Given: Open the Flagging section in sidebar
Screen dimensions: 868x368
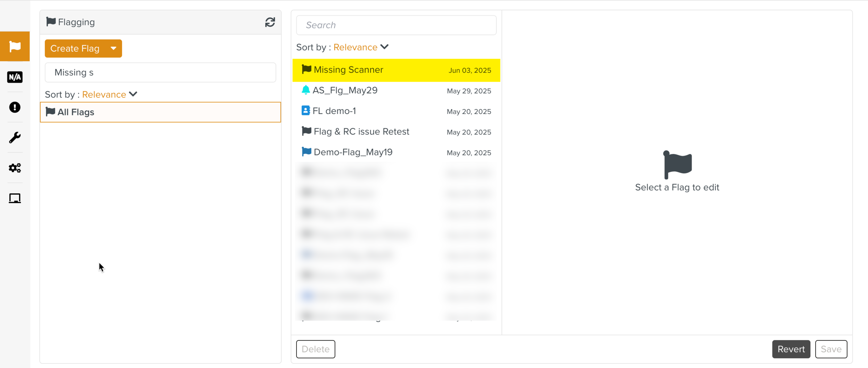Looking at the screenshot, I should point(15,46).
